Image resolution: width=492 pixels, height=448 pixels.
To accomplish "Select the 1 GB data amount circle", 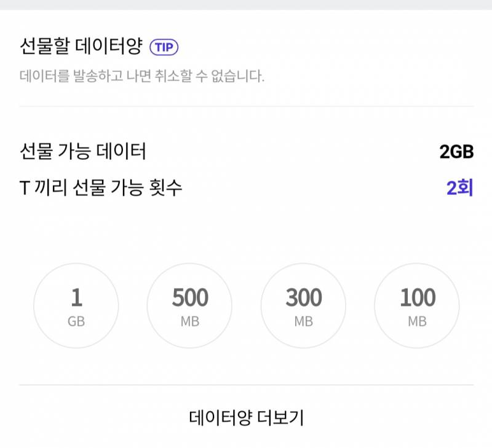I will [76, 305].
